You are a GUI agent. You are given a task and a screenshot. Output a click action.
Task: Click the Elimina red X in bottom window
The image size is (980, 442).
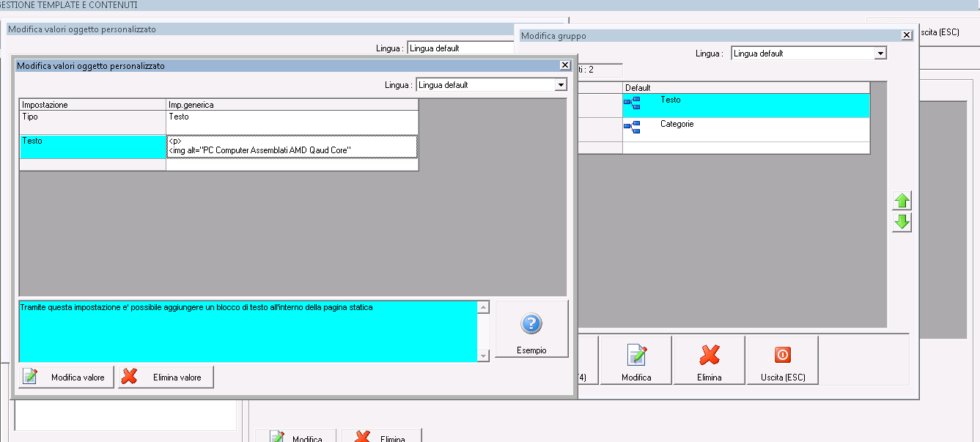362,437
